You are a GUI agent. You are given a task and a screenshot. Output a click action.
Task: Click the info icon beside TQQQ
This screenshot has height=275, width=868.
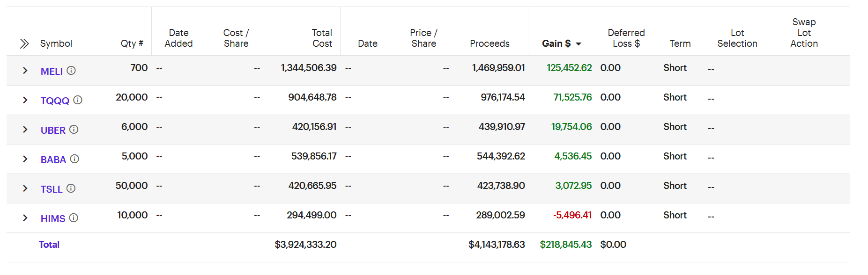tap(78, 100)
